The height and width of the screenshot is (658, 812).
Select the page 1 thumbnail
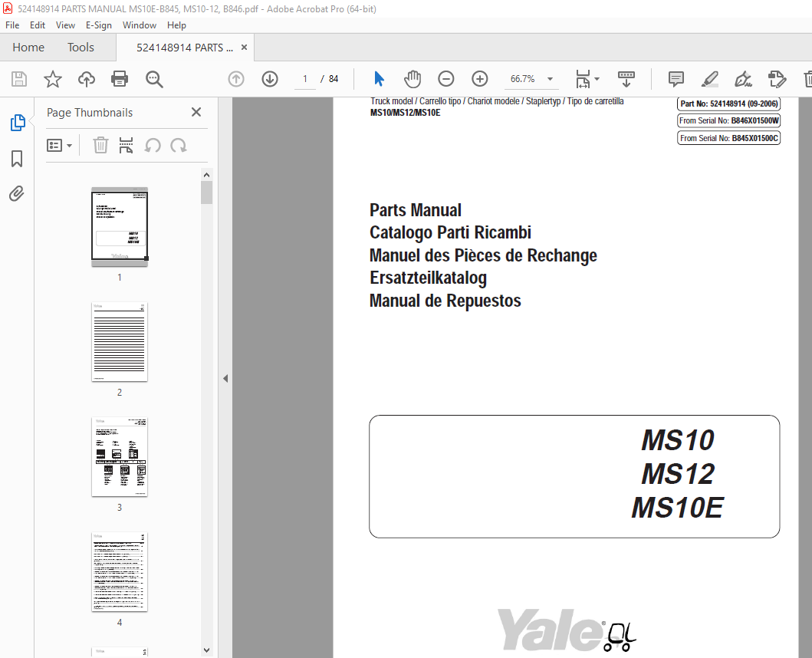coord(120,227)
